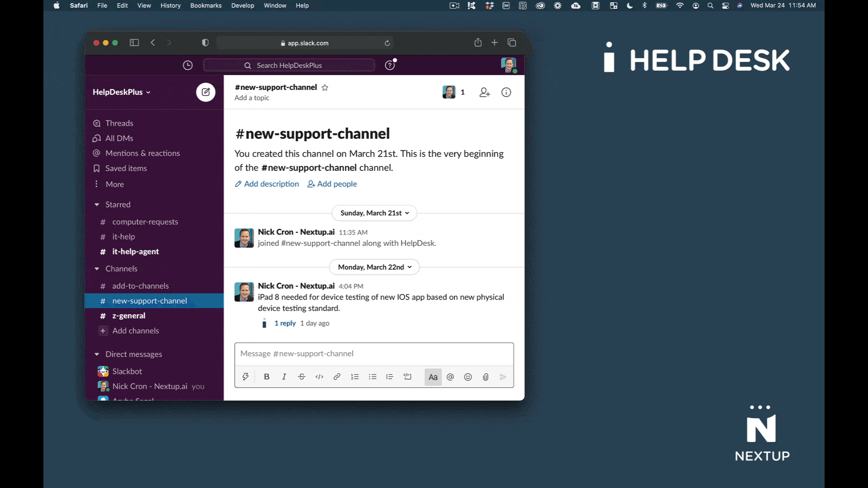The width and height of the screenshot is (868, 488).
Task: Collapse the Channels section
Action: tap(97, 269)
